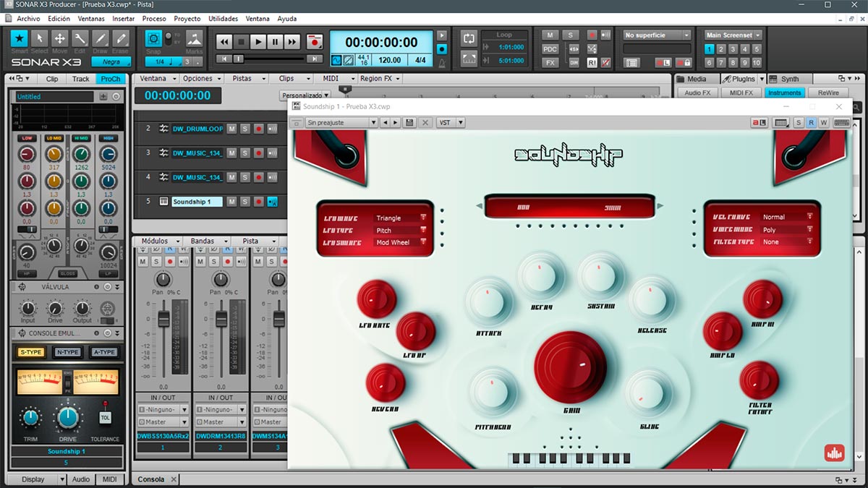Arm record on track 4
868x488 pixels.
point(259,177)
